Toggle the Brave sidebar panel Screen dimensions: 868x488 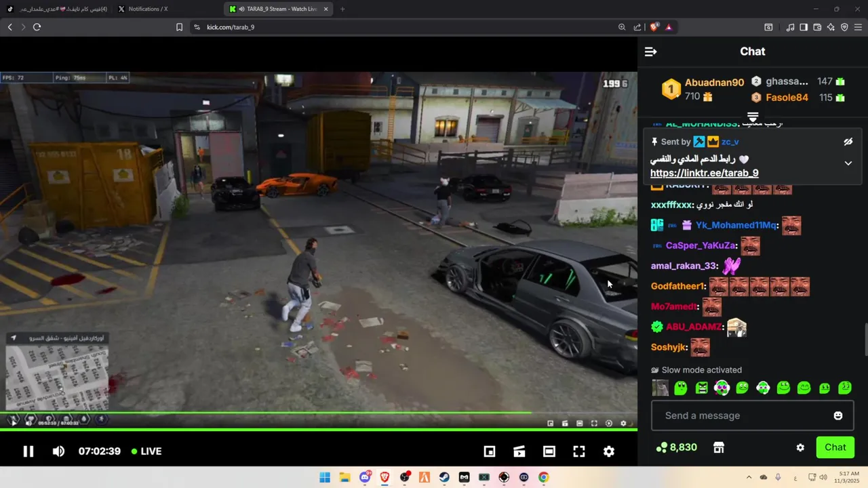[804, 27]
